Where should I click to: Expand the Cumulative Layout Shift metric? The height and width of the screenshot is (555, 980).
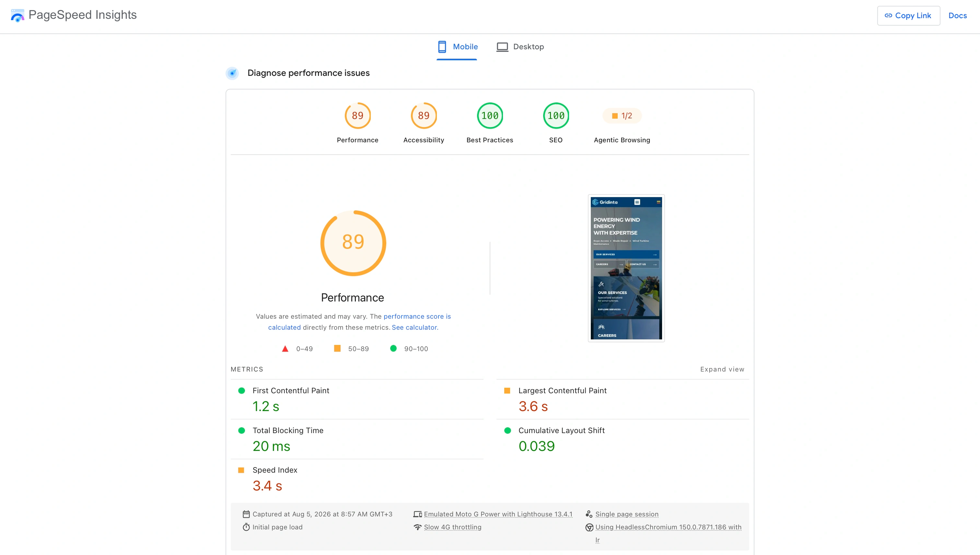click(x=623, y=439)
